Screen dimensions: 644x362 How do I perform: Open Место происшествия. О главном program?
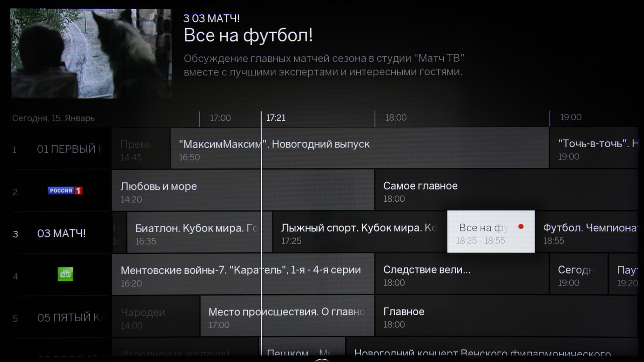pyautogui.click(x=287, y=316)
